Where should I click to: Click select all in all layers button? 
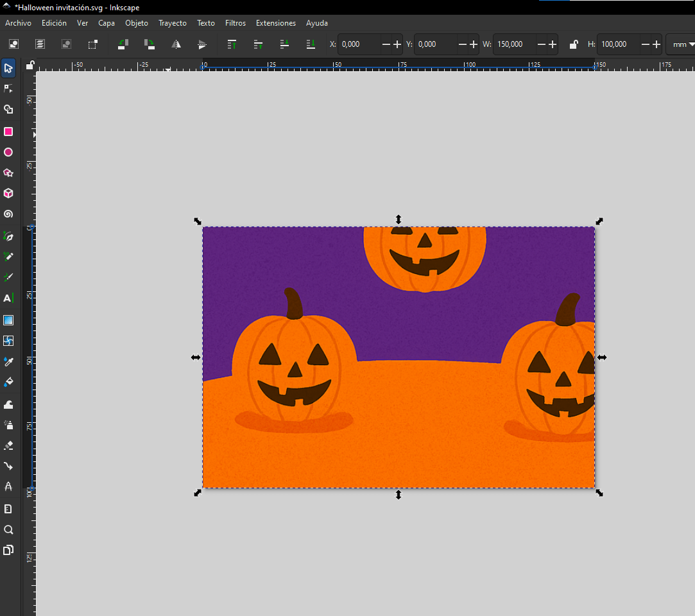coord(40,44)
